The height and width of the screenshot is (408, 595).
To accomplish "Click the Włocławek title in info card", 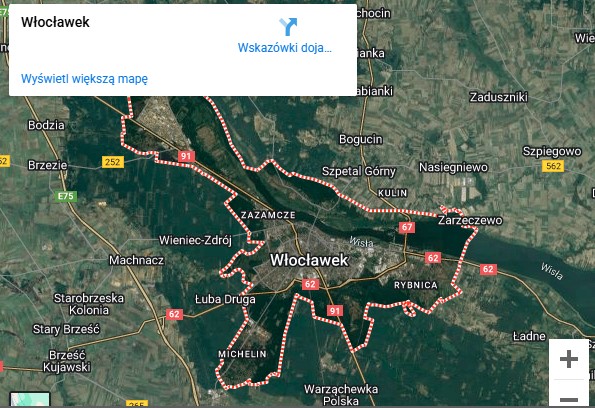I will (55, 22).
